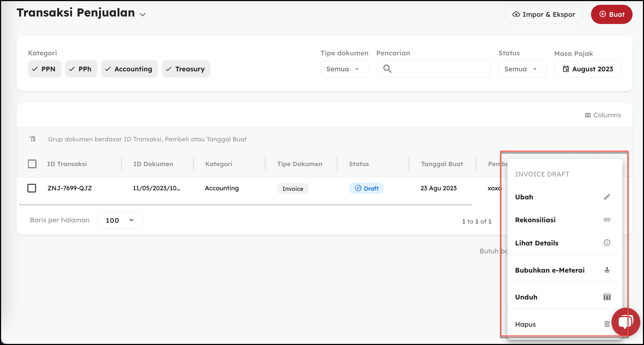Viewport: 644px width, 345px height.
Task: Click the stamp icon for e-Meterai
Action: pyautogui.click(x=607, y=270)
